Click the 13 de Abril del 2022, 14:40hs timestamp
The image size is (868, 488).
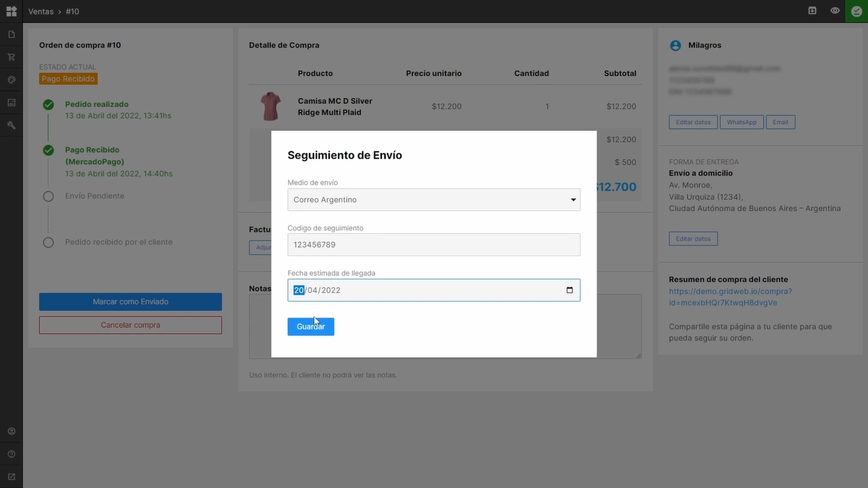click(119, 173)
